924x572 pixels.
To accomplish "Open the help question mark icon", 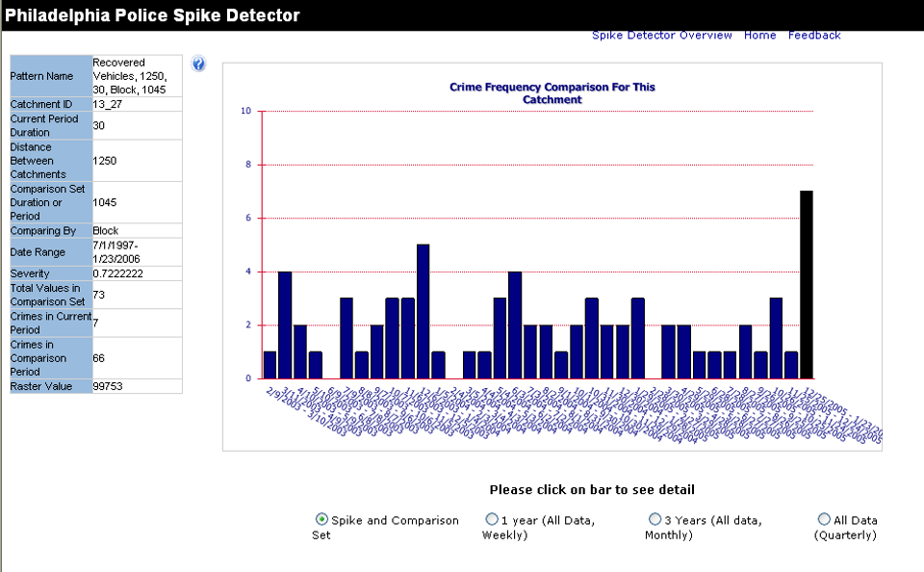I will pyautogui.click(x=198, y=64).
